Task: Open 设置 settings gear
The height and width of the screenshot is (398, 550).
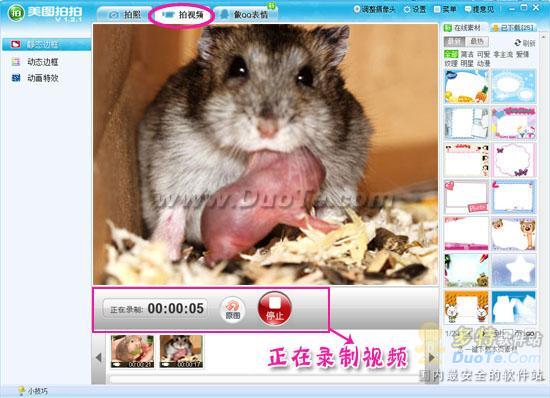Action: (x=415, y=9)
